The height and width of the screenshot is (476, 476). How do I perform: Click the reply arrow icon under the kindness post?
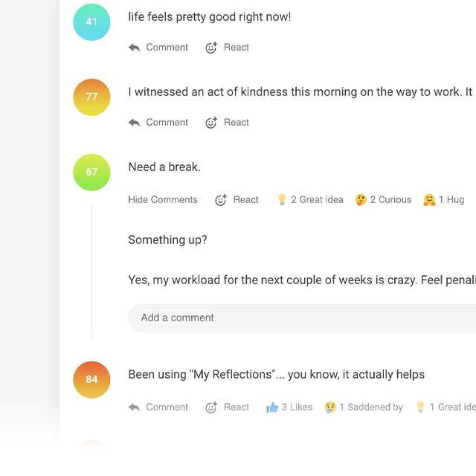coord(134,122)
